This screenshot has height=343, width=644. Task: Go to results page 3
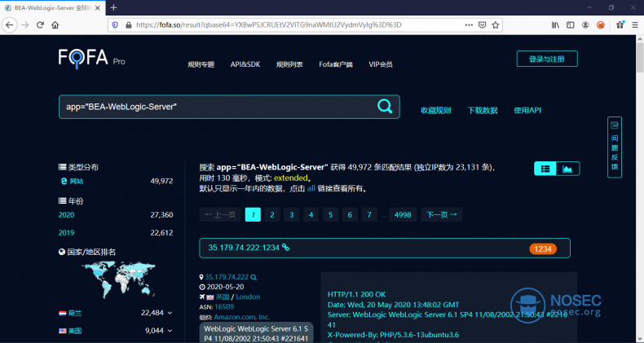[292, 214]
